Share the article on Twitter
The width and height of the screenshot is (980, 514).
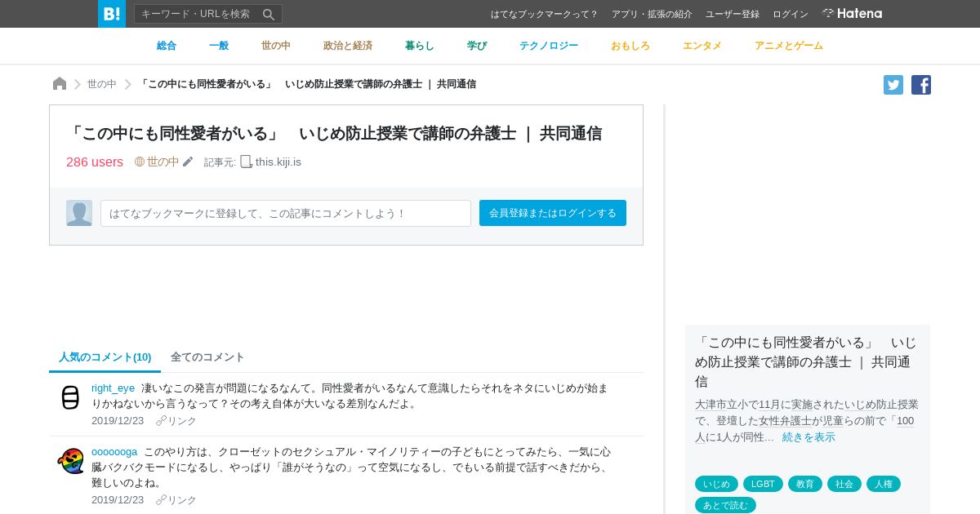[x=893, y=85]
